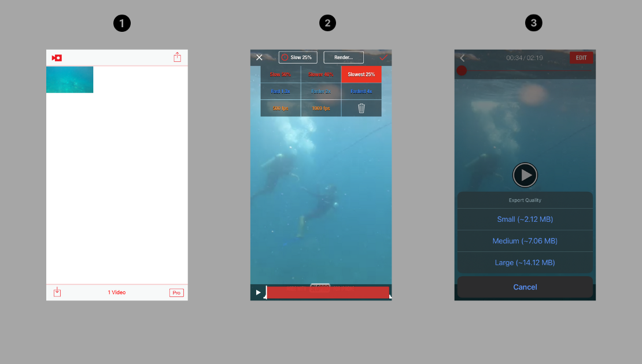Go back using the chevron in screen 3
This screenshot has height=364, width=642.
point(463,58)
